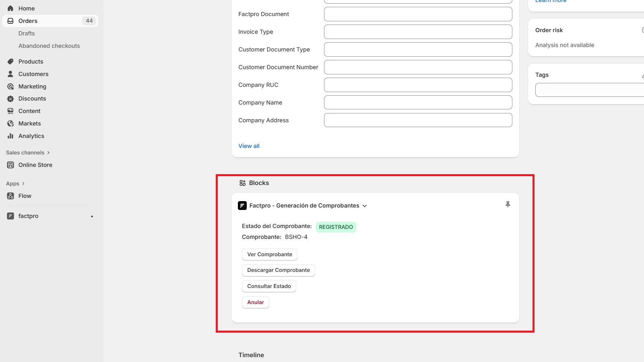This screenshot has height=362, width=644.
Task: Open the factpro app from the sidebar icon
Action: click(x=10, y=216)
